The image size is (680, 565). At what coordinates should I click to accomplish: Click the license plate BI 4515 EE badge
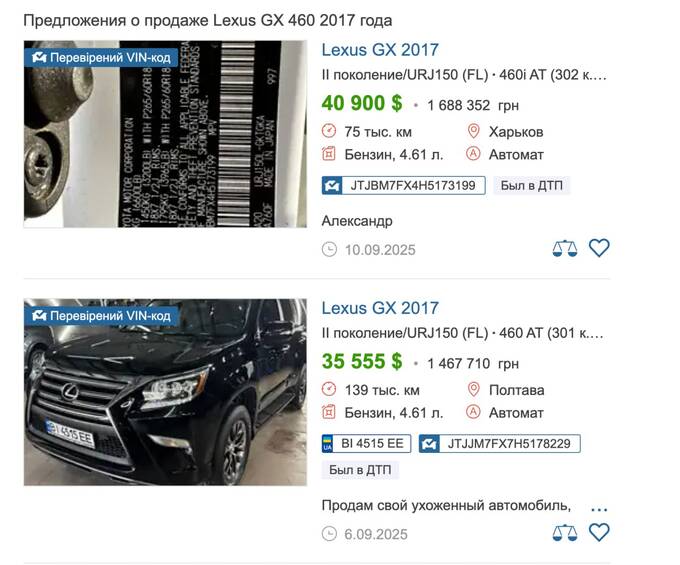[x=366, y=444]
